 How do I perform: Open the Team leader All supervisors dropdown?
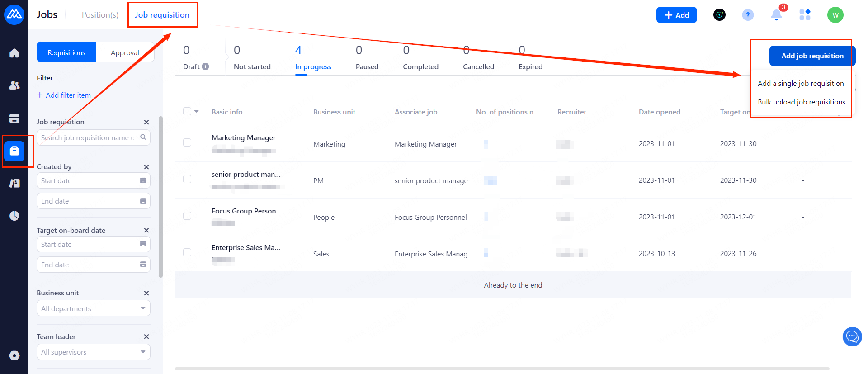(93, 352)
